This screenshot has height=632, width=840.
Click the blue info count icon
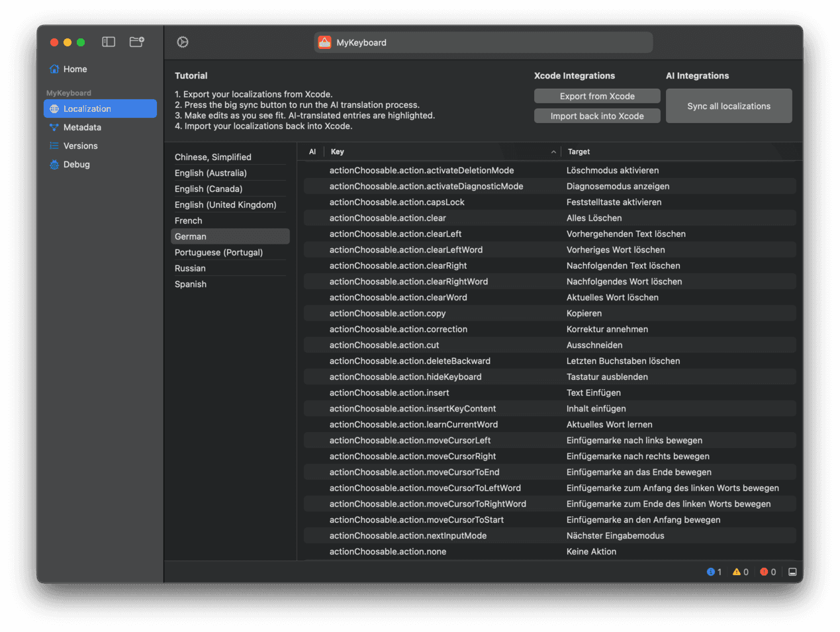pyautogui.click(x=711, y=572)
